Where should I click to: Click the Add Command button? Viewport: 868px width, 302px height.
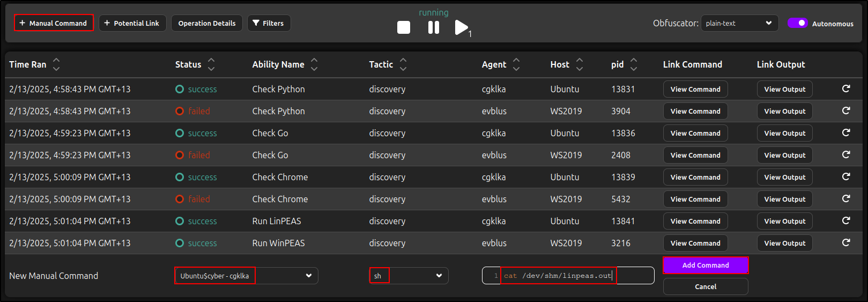point(706,265)
